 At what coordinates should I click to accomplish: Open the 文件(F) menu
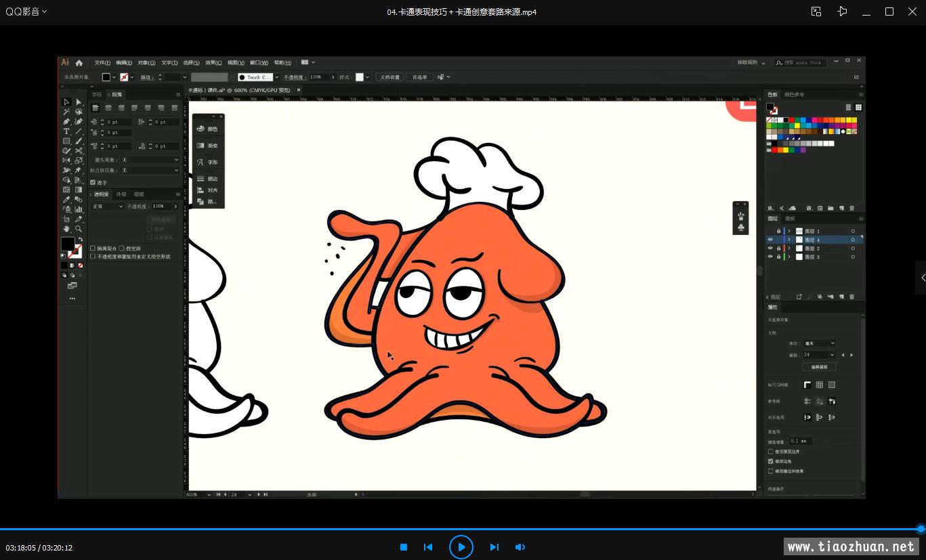[x=102, y=62]
